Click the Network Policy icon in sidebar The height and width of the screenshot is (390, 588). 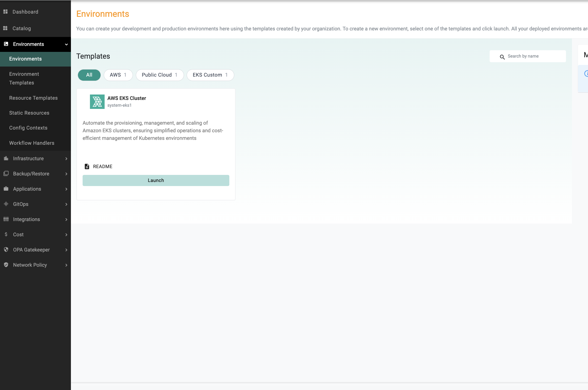tap(6, 265)
